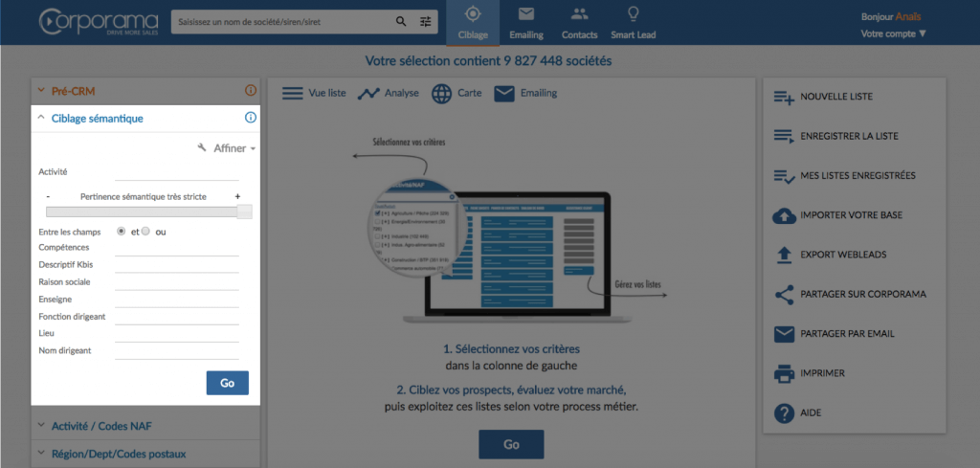Click the Ciblage target icon

click(473, 13)
